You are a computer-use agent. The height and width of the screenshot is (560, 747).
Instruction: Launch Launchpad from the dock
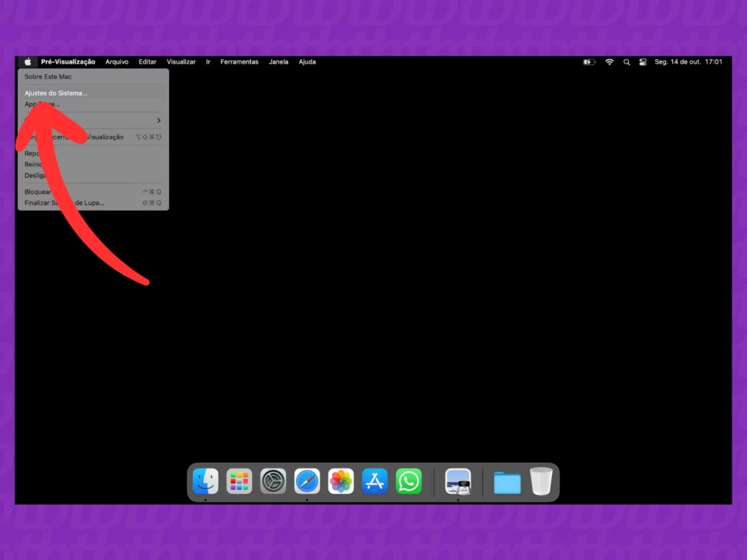pos(239,481)
